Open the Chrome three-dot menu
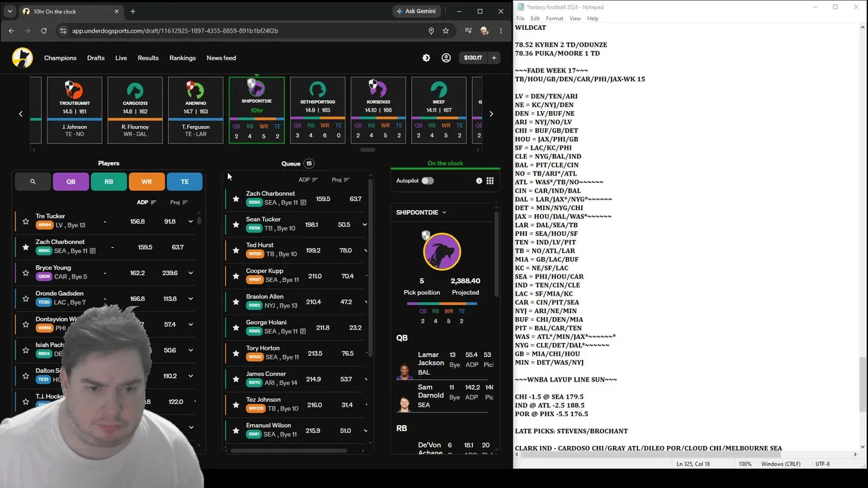 (500, 30)
